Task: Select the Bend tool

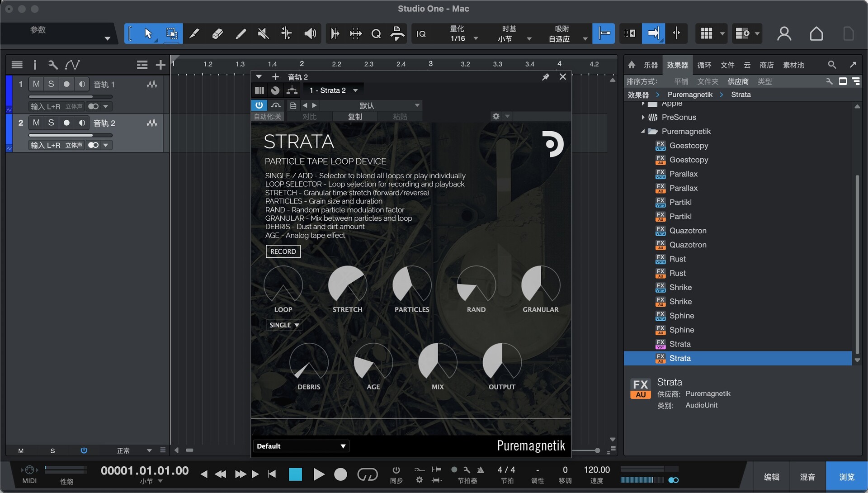Action: [x=286, y=33]
